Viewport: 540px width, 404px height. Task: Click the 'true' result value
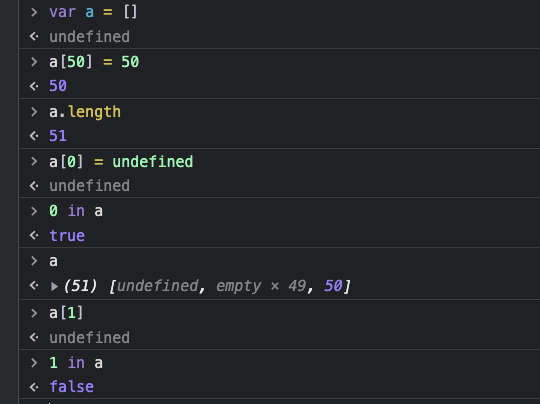(x=67, y=236)
